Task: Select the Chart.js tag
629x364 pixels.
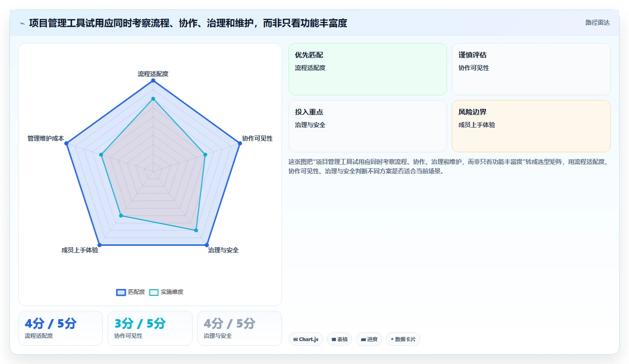Action: point(306,339)
